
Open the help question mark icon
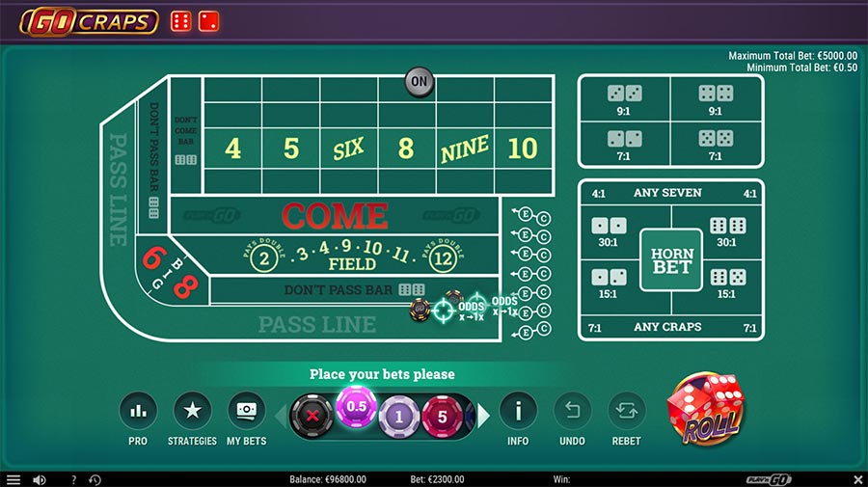[73, 479]
